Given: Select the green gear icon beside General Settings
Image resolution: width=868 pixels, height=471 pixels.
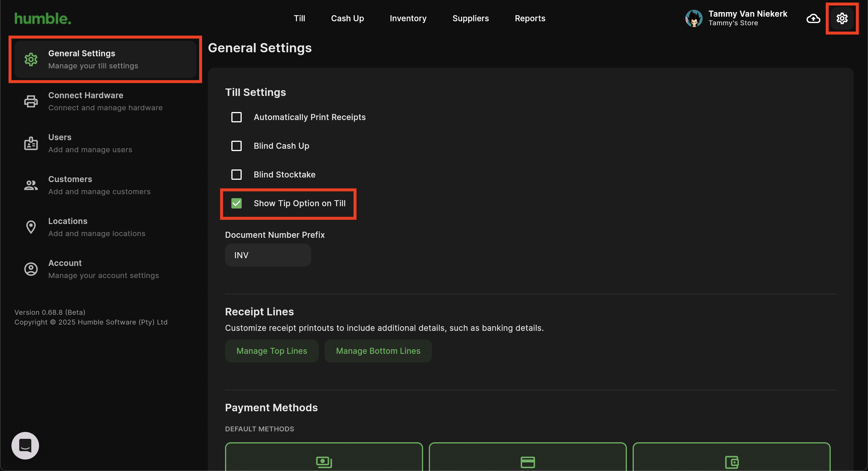Looking at the screenshot, I should click(31, 59).
